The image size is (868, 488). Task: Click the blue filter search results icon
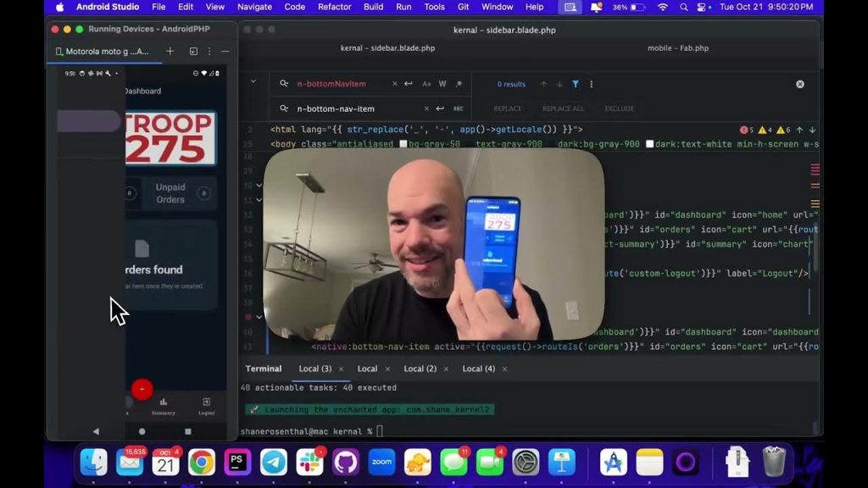[576, 84]
